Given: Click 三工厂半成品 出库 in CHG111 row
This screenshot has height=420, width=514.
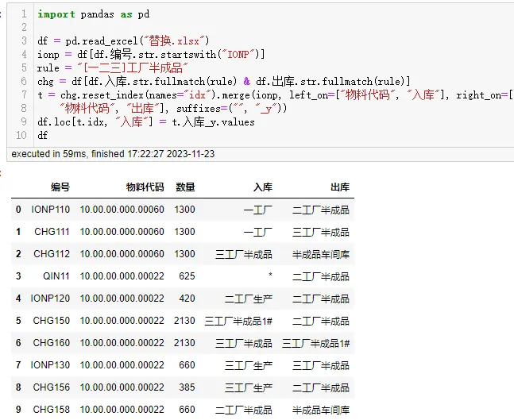Looking at the screenshot, I should [321, 232].
